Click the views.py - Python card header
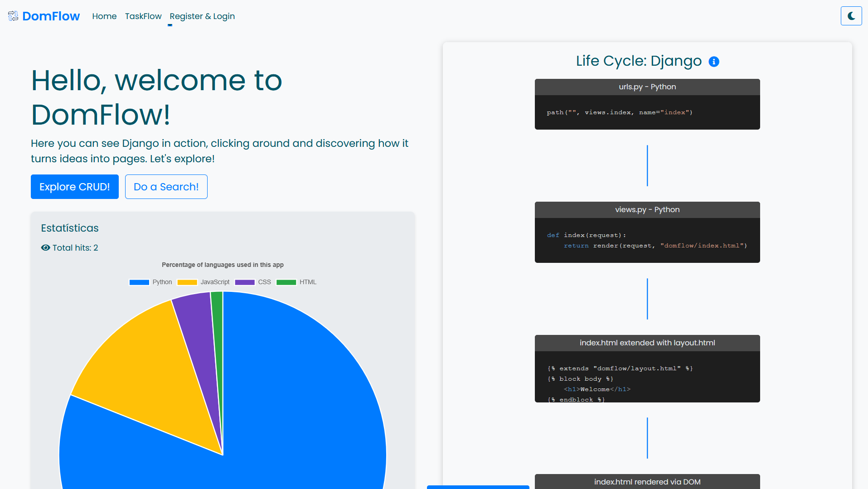The image size is (868, 489). 647,210
